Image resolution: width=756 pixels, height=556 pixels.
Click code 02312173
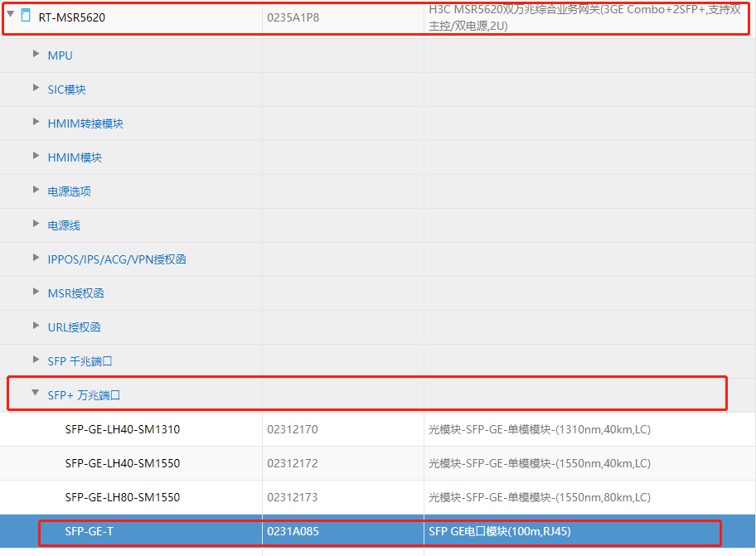(293, 497)
